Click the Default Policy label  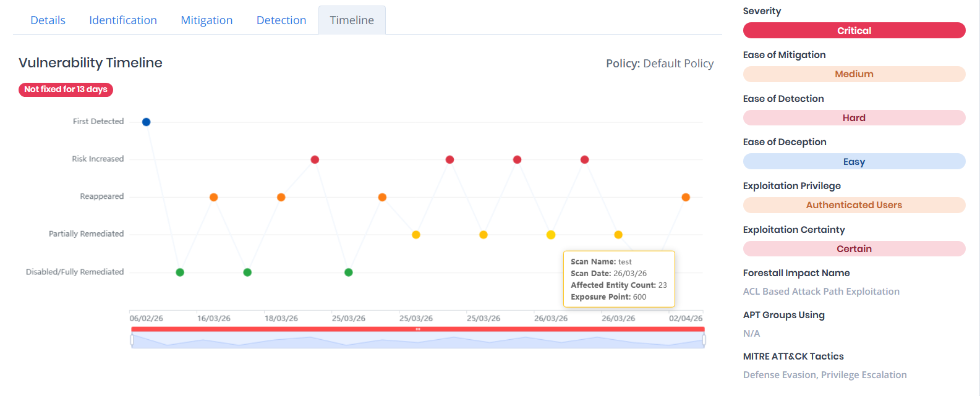[678, 64]
